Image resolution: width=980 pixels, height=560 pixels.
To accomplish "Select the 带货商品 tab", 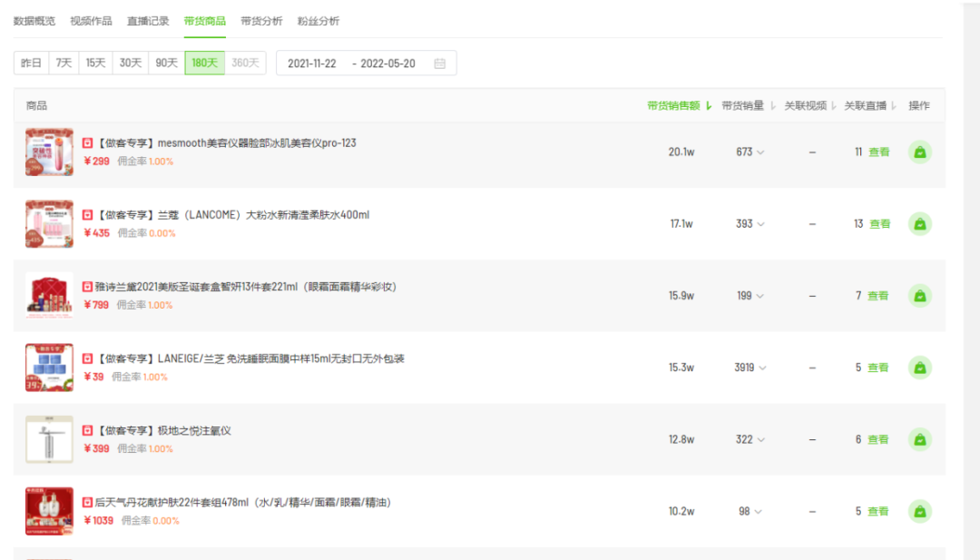I will click(x=205, y=21).
